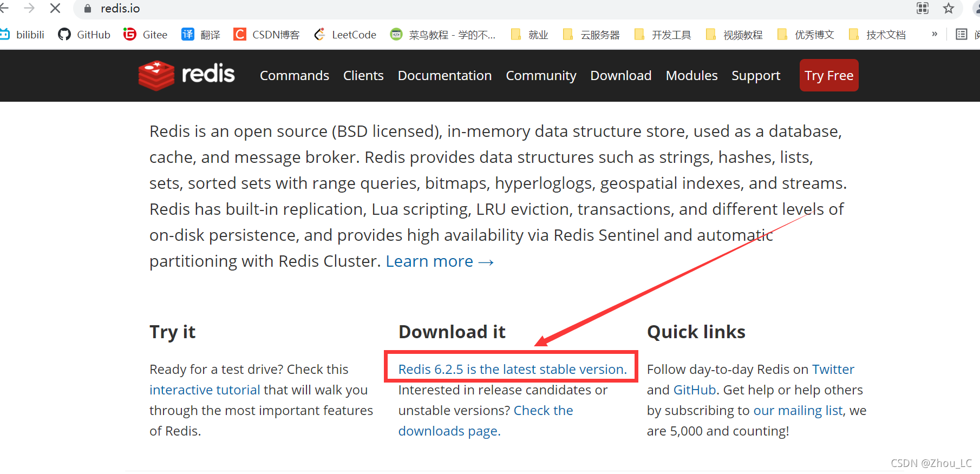
Task: Open the 菜鸟教程 bookmark
Action: coord(443,35)
